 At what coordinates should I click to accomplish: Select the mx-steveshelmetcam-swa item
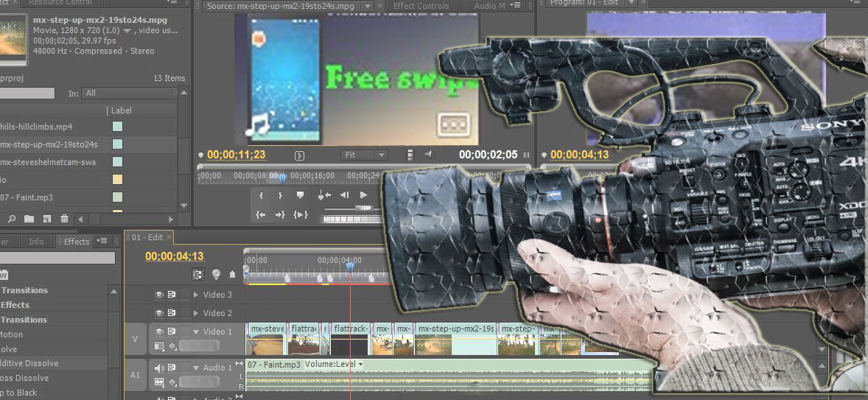[48, 162]
